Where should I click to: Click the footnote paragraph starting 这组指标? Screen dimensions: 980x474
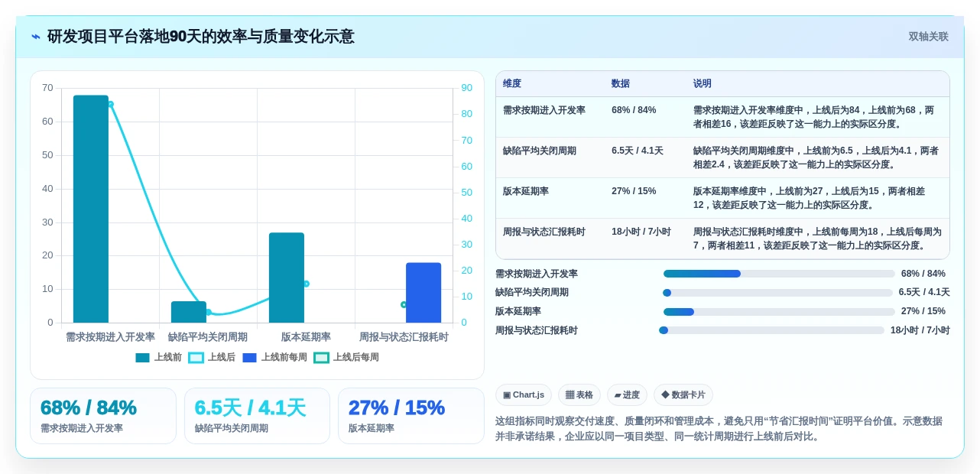point(719,429)
